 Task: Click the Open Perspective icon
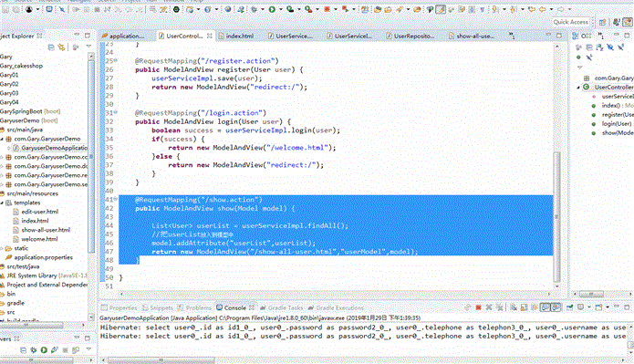[602, 22]
